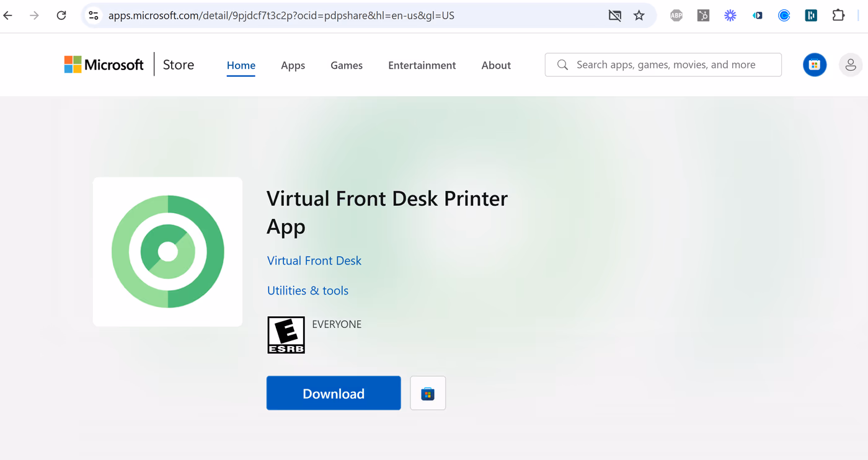868x460 pixels.
Task: Click the EVERYONE rating text
Action: click(x=337, y=324)
